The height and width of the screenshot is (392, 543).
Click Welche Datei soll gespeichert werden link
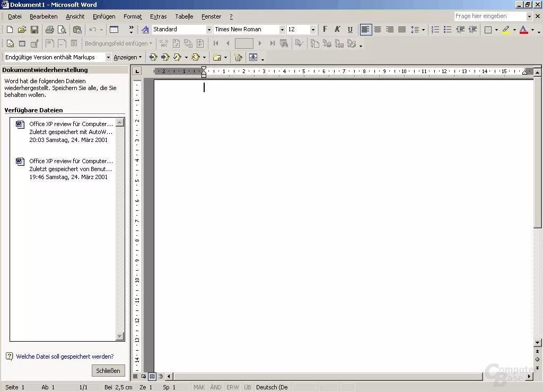coord(65,357)
